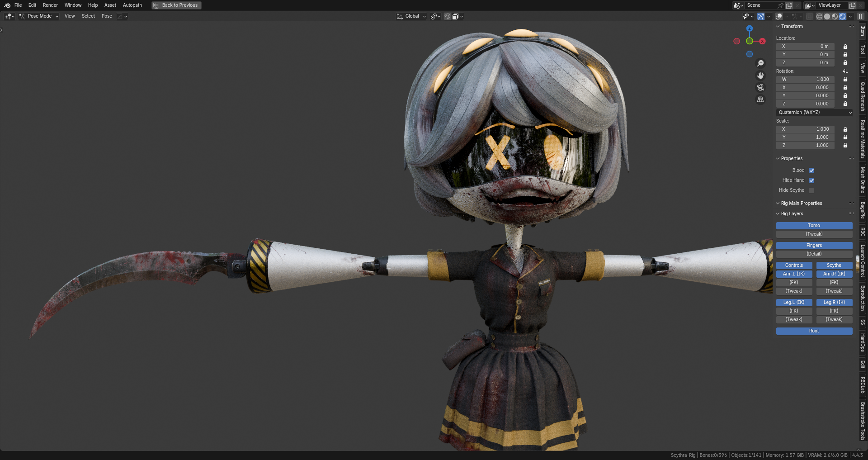
Task: Enable the Hide Scythe checkbox
Action: [x=811, y=190]
